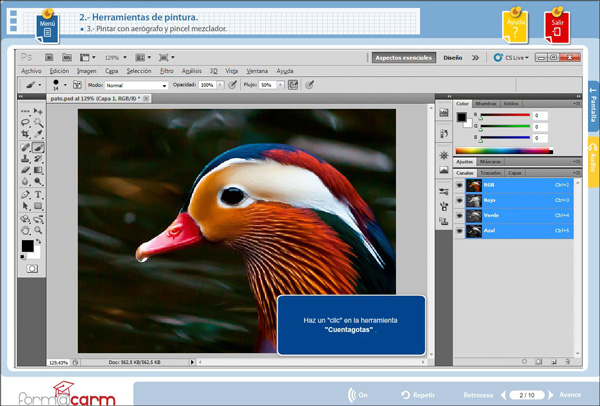The width and height of the screenshot is (600, 406).
Task: Click the Verde channel thumbnail
Action: coord(474,215)
